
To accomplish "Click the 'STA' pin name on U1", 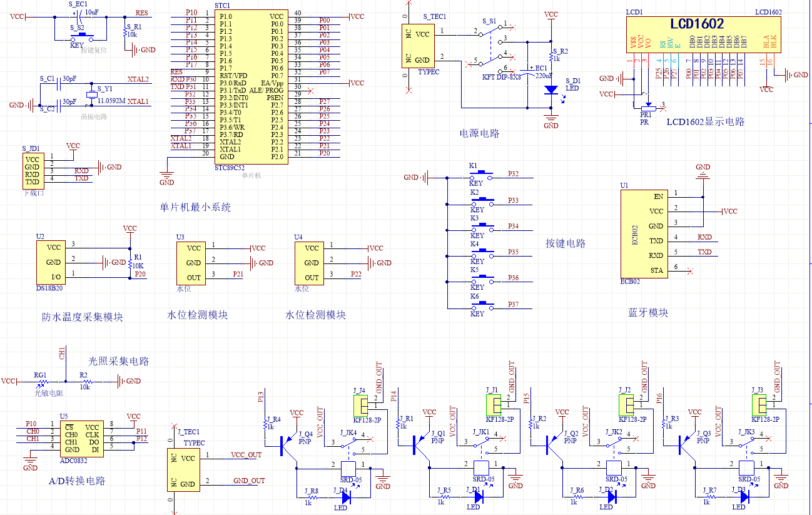I will click(657, 270).
